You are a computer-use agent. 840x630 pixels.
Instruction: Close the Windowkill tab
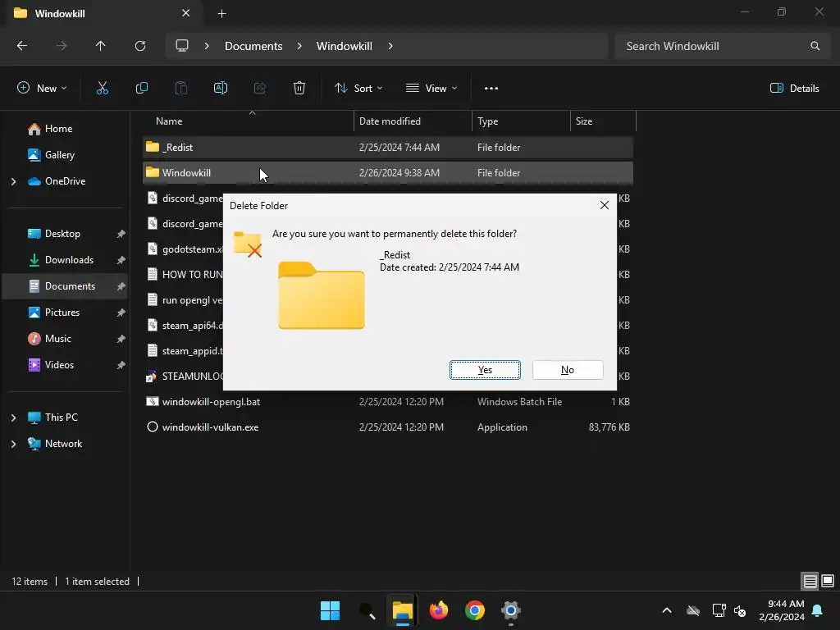[x=186, y=13]
